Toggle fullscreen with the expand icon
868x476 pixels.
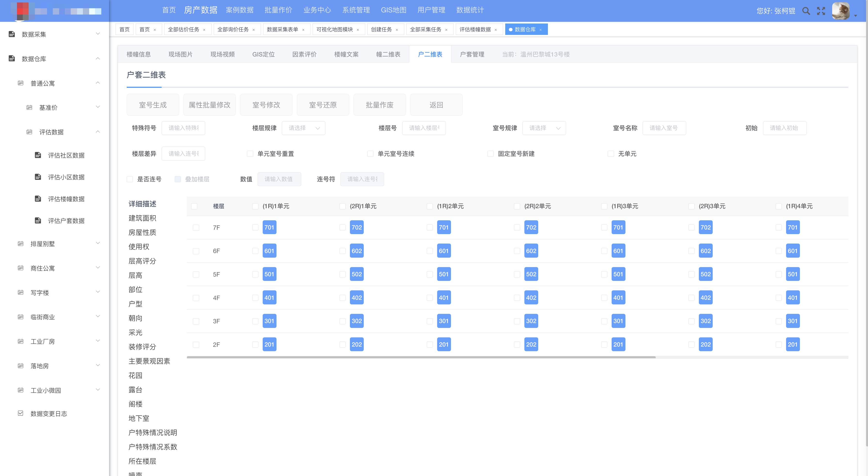pos(821,11)
